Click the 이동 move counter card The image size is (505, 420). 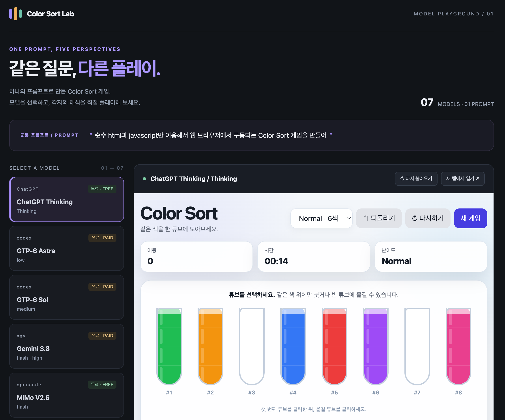pos(196,257)
